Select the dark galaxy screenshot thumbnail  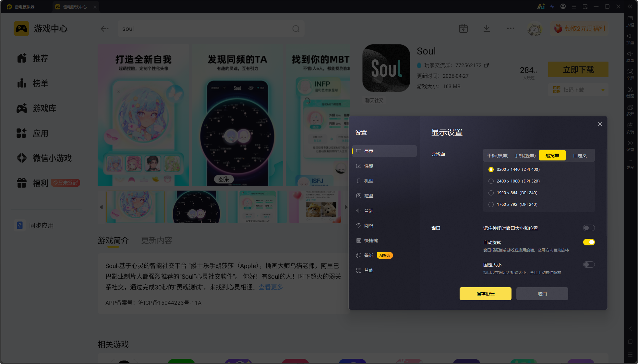pos(196,207)
